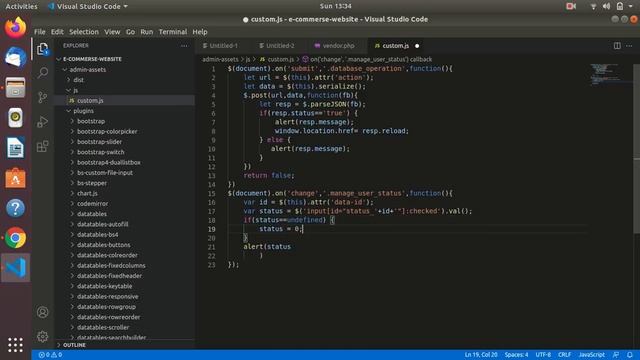The width and height of the screenshot is (640, 360).
Task: Split the editor to the right
Action: [x=617, y=46]
